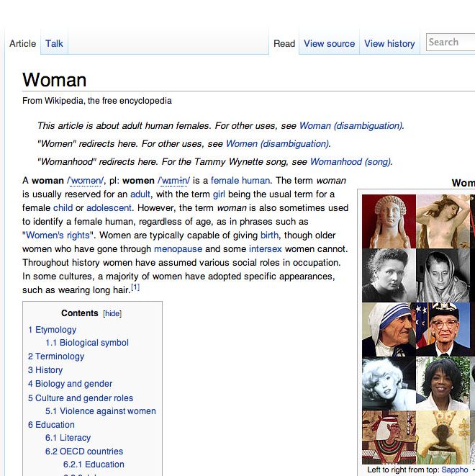Click the Sappho link in the caption
Image resolution: width=475 pixels, height=476 pixels.
(454, 470)
